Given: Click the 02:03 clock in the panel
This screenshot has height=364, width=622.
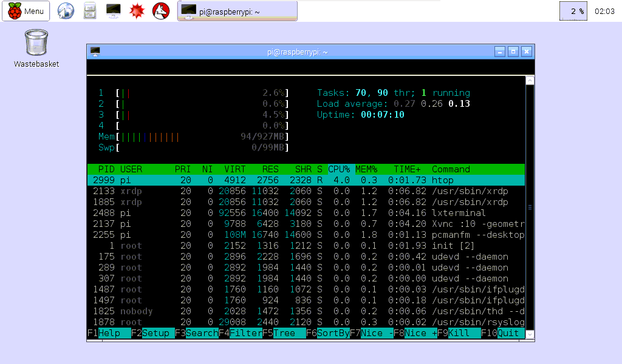Looking at the screenshot, I should 604,12.
